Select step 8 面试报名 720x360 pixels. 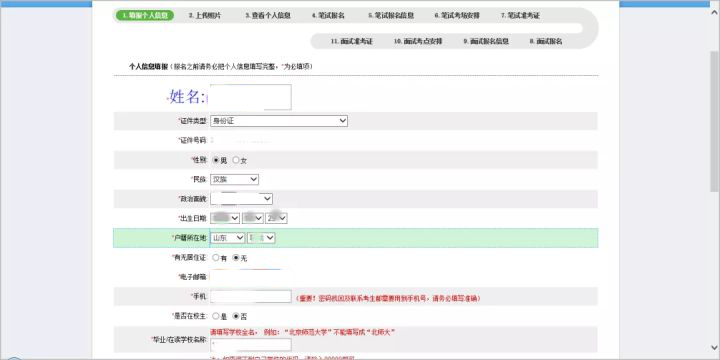[546, 41]
